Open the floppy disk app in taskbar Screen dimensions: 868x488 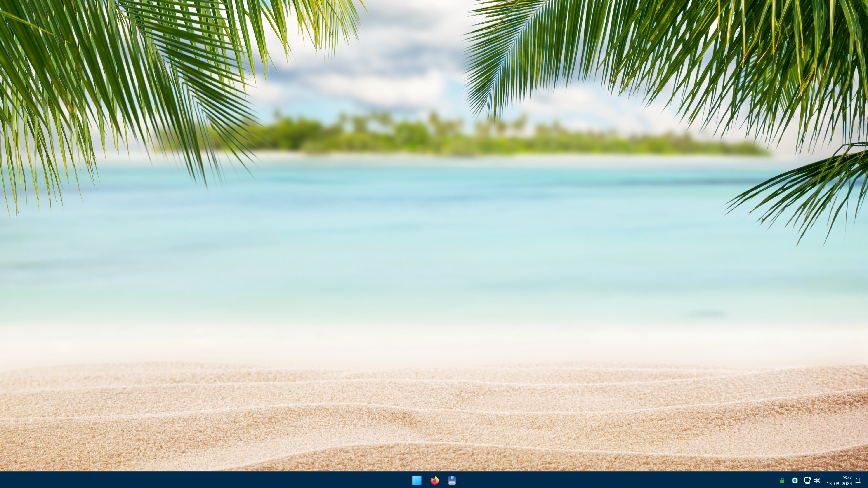click(452, 480)
